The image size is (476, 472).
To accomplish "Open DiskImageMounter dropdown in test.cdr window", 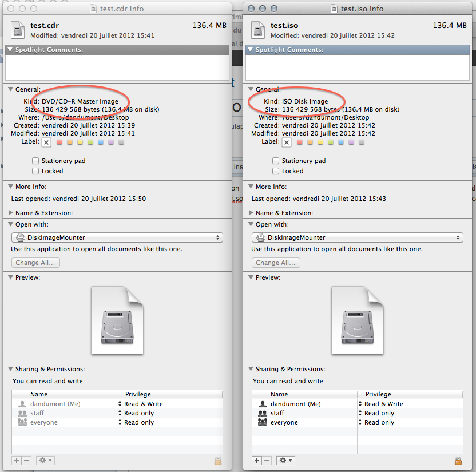I will (x=117, y=237).
